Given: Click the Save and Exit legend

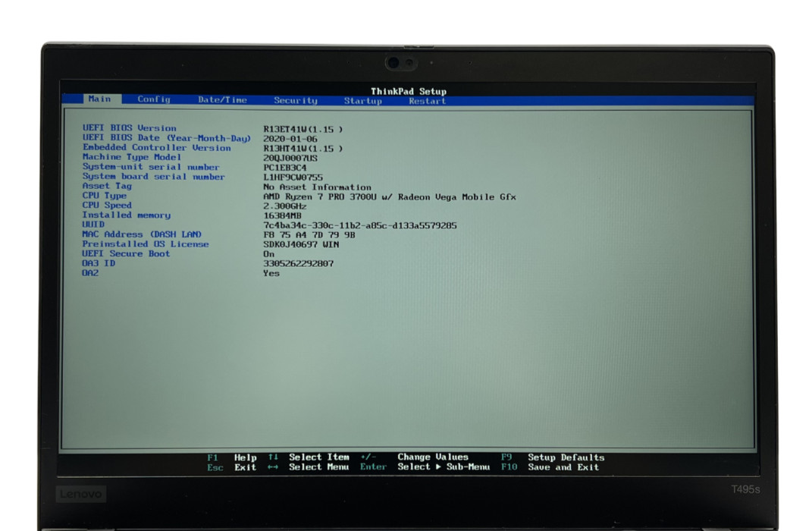Looking at the screenshot, I should [x=563, y=467].
